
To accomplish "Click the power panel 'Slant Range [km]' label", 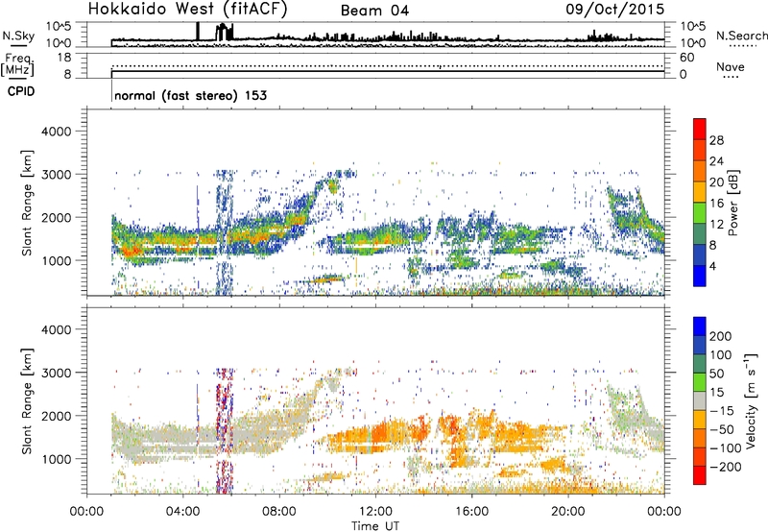I will point(27,203).
